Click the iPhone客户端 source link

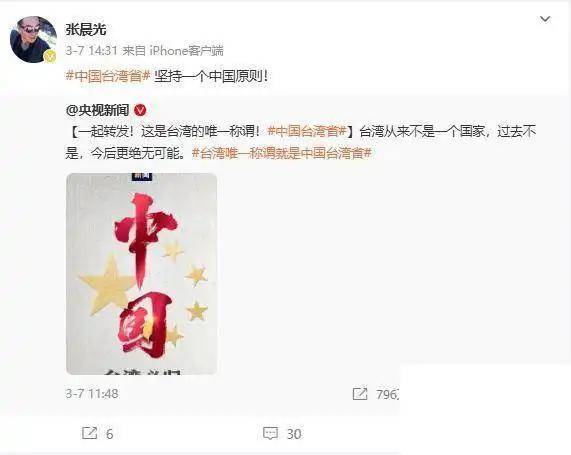tap(186, 50)
